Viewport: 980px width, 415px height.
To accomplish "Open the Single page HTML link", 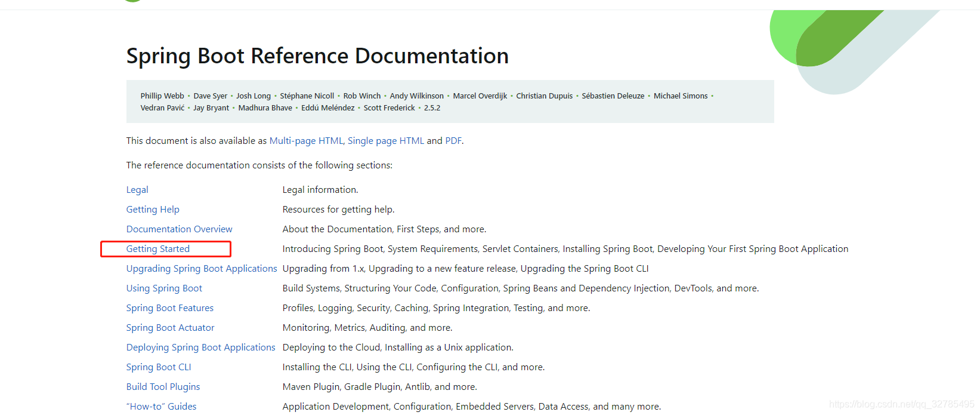I will click(x=386, y=141).
